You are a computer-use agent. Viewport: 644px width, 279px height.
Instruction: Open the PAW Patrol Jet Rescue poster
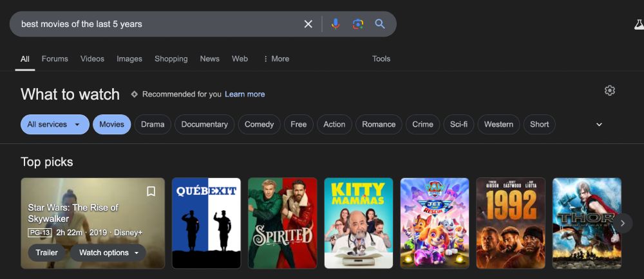coord(435,223)
